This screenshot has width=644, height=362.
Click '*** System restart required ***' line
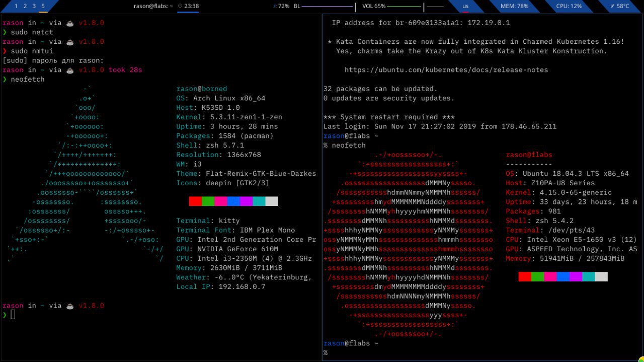[x=389, y=117]
